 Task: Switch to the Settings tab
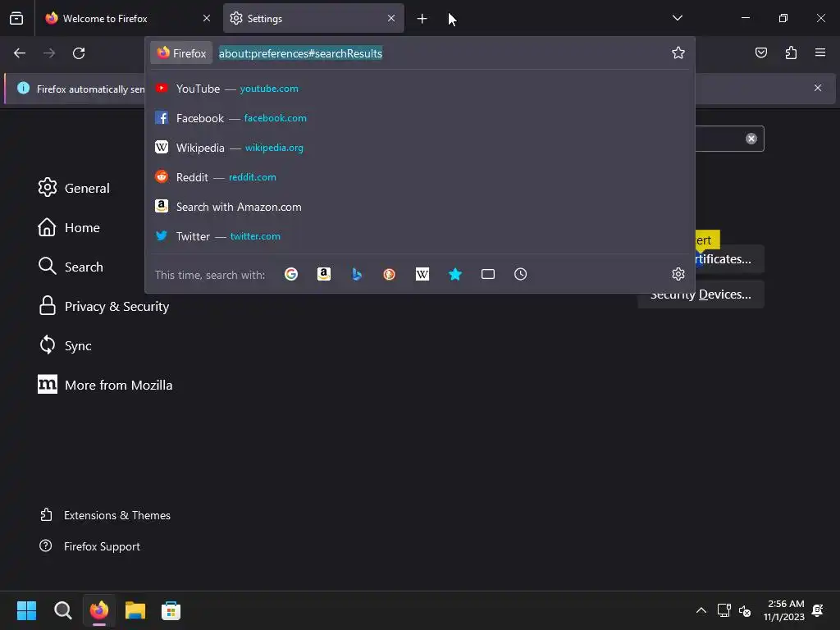[x=313, y=18]
